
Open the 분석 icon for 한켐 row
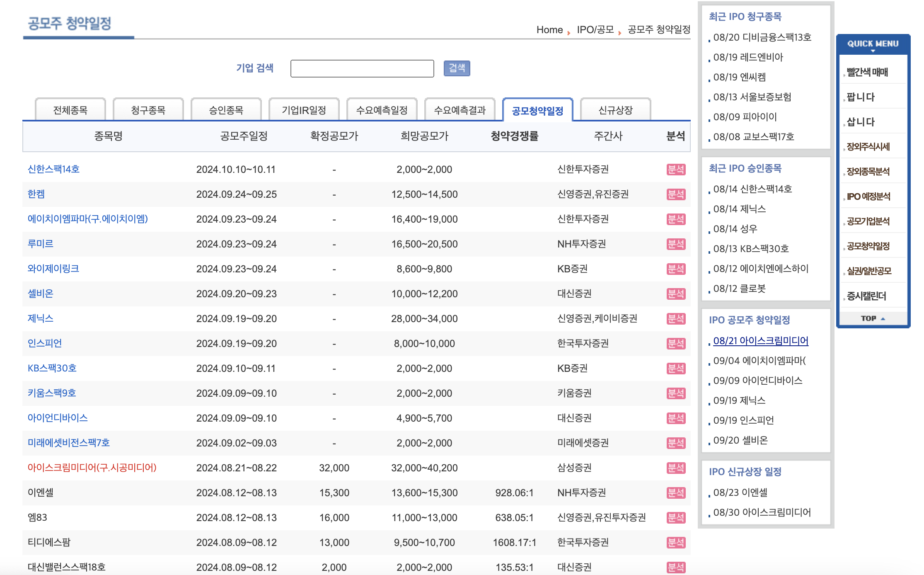point(676,194)
